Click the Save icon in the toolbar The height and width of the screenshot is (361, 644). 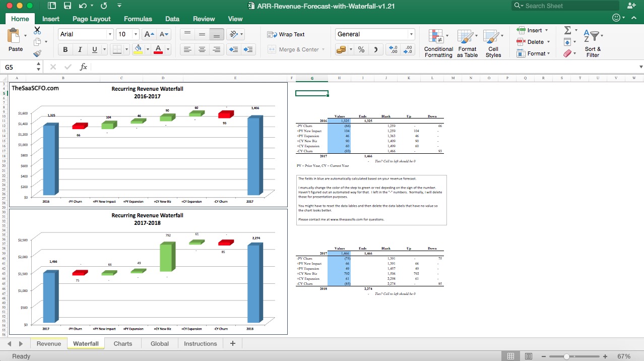68,6
